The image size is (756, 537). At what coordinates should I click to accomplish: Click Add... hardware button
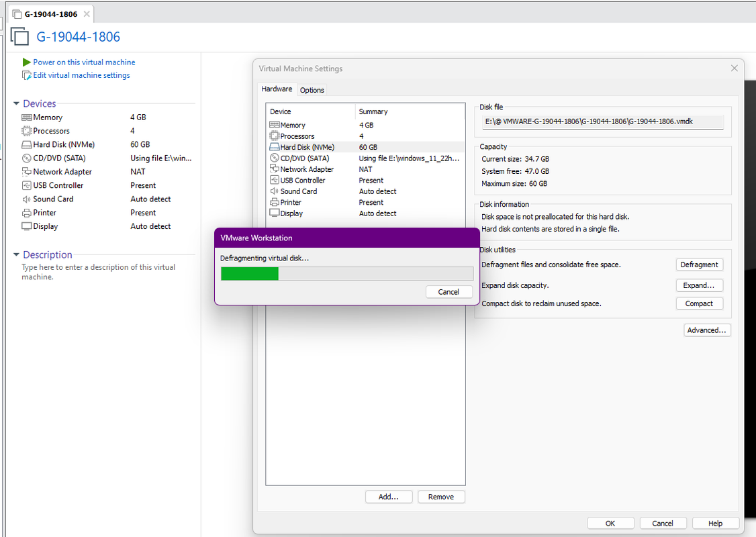(x=389, y=497)
